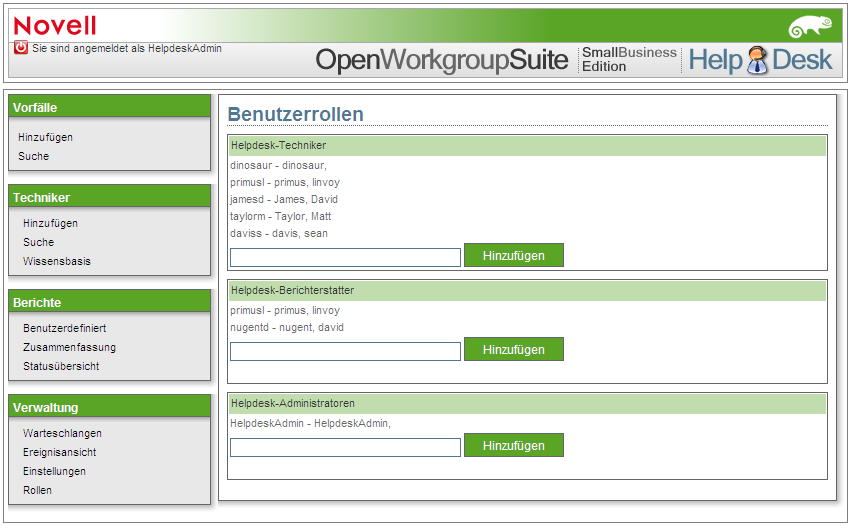Click Hinzufügen button for Helpdesk-Techniker
Screen dimensions: 856x529
point(514,255)
